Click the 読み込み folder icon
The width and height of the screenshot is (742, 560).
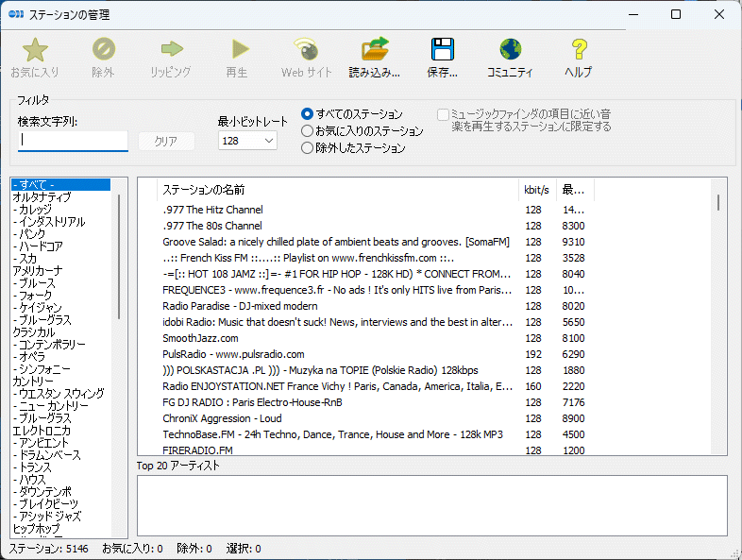(375, 49)
